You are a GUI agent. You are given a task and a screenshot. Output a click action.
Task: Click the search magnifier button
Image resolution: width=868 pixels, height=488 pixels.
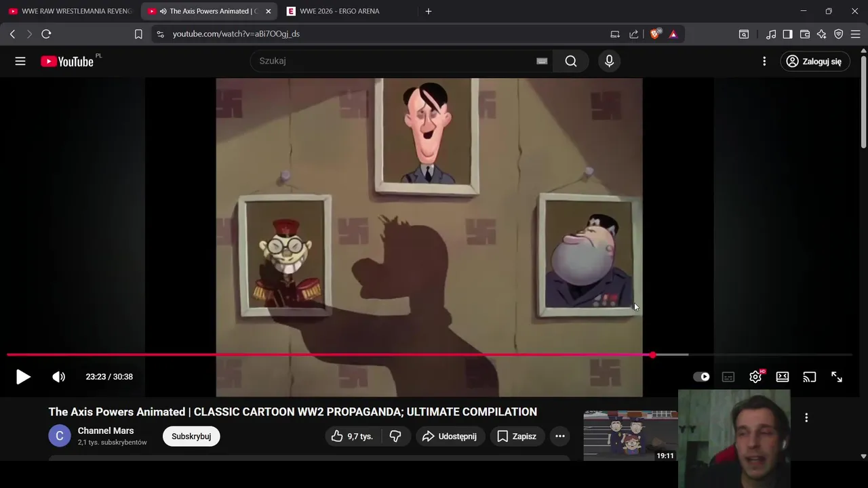(x=571, y=61)
